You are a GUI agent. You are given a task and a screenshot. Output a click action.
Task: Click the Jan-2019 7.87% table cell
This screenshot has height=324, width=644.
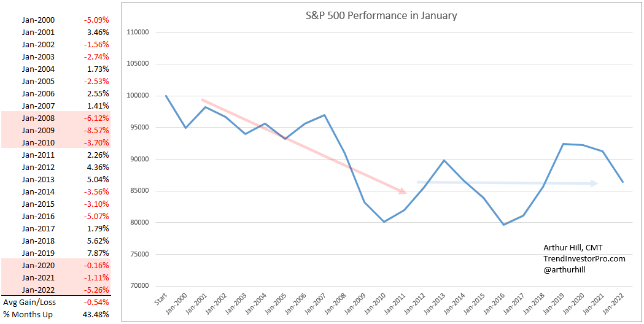[99, 253]
